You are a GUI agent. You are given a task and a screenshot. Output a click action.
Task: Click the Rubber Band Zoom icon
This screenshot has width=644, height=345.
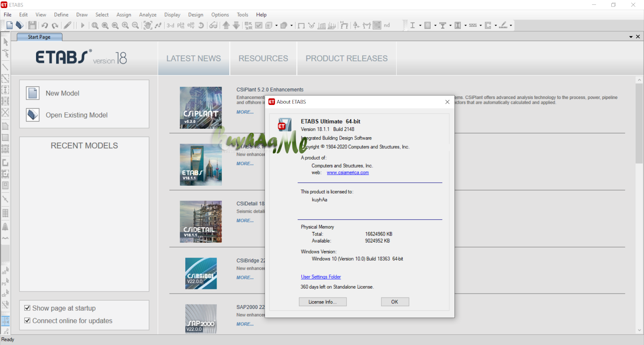click(95, 25)
